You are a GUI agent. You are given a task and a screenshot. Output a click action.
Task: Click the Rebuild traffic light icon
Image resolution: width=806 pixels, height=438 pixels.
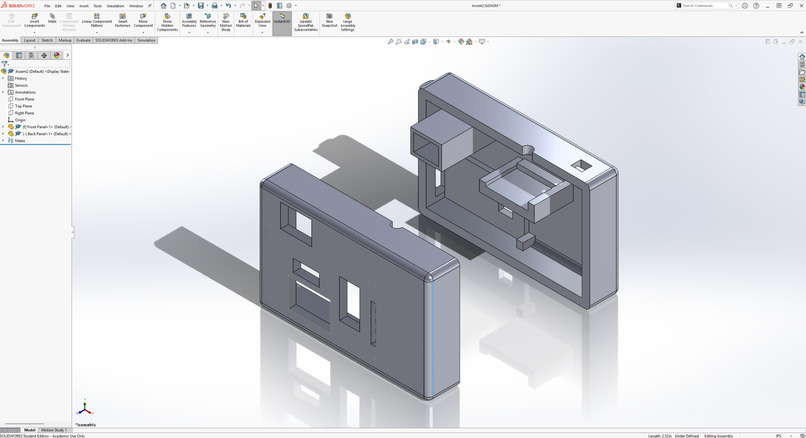270,6
